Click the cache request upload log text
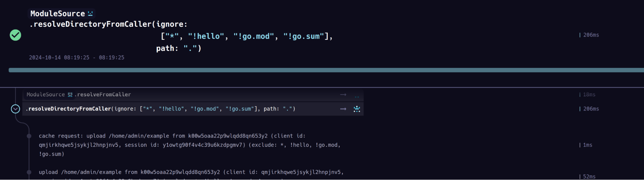 pyautogui.click(x=190, y=145)
